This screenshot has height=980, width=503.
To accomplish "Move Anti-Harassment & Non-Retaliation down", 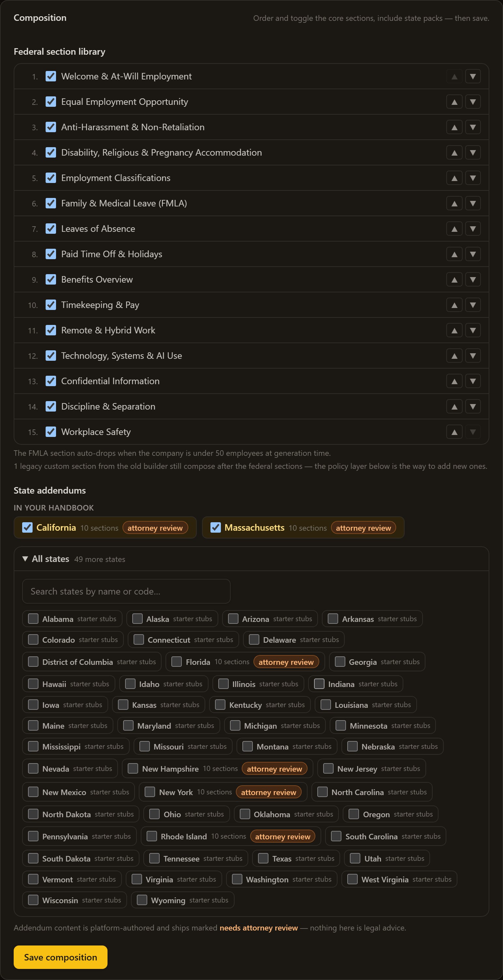I will point(472,127).
